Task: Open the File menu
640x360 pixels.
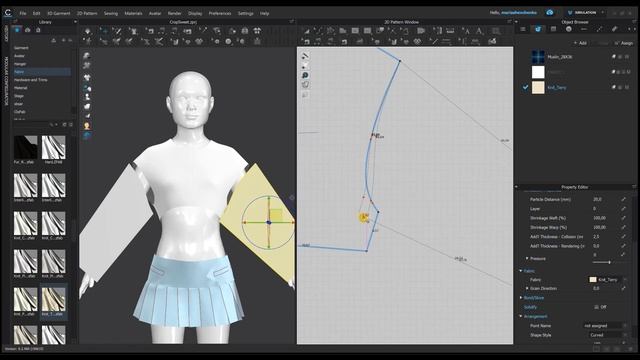Action: pos(23,13)
